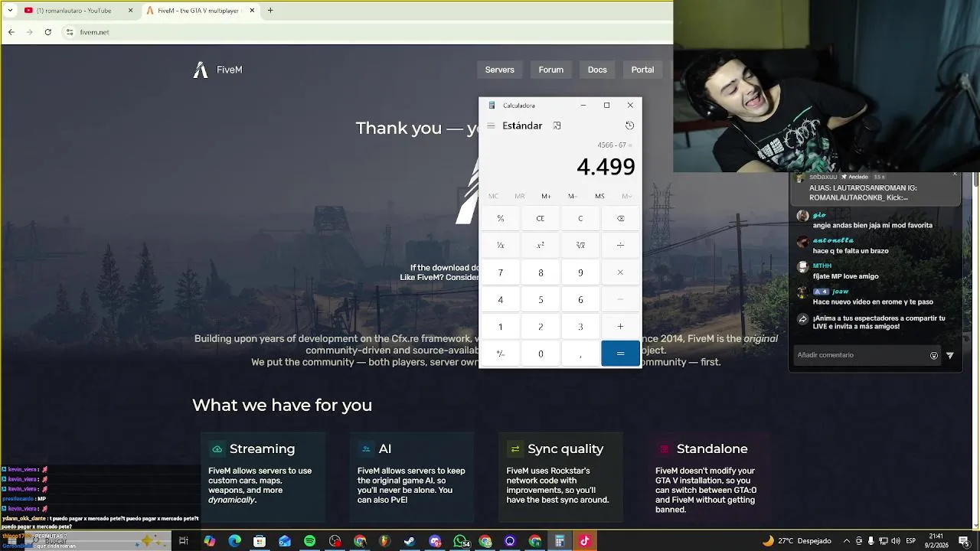
Task: Close the YouTube browser tab
Action: [x=130, y=11]
